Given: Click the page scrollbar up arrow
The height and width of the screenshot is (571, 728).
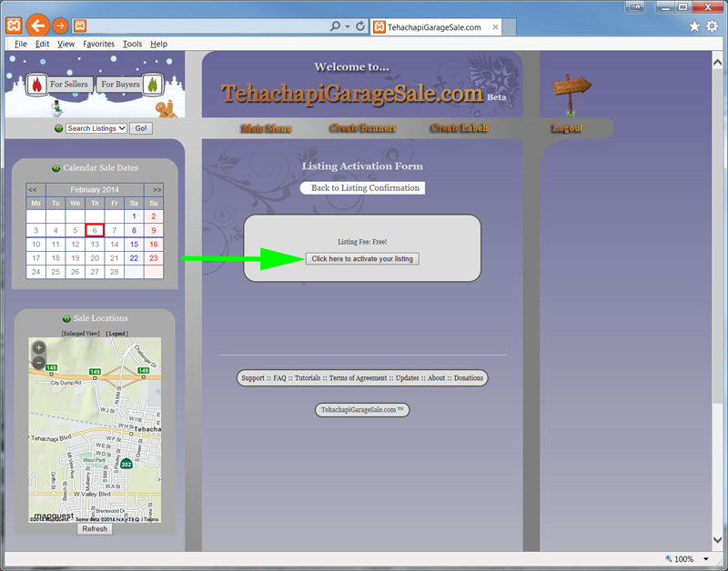Looking at the screenshot, I should 718,63.
